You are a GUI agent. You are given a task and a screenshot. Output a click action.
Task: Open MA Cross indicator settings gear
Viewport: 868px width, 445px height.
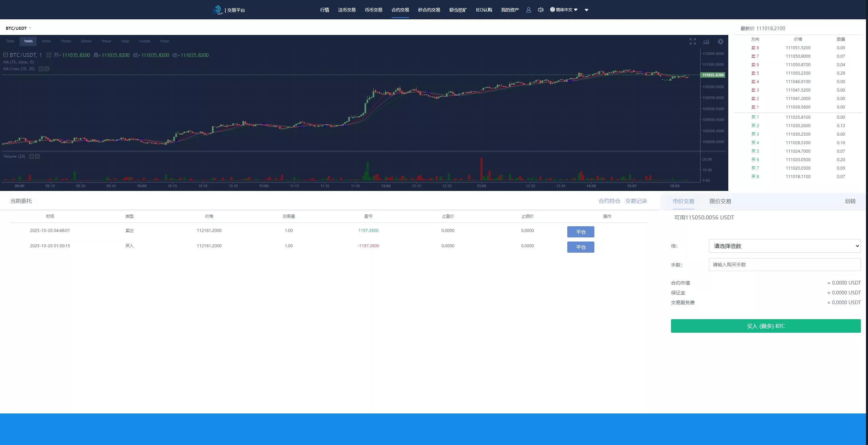click(x=41, y=69)
